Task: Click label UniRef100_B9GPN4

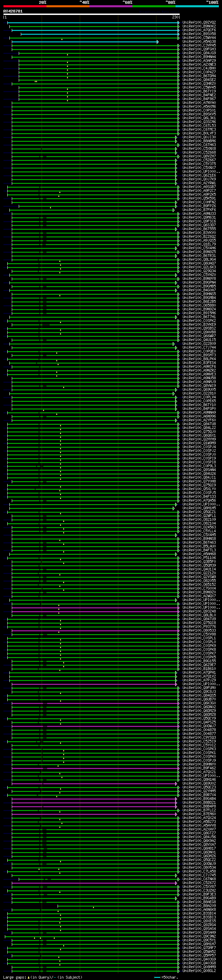Action: coord(199,283)
